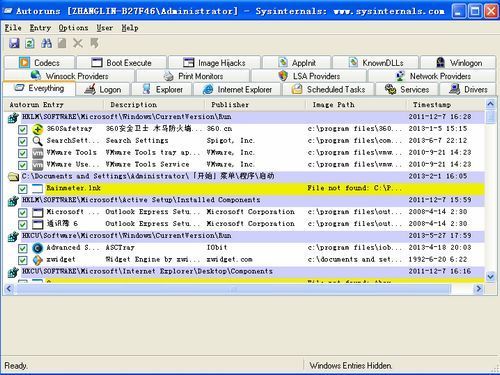The height and width of the screenshot is (375, 500).
Task: Click the Delete X toolbar icon
Action: pos(78,43)
